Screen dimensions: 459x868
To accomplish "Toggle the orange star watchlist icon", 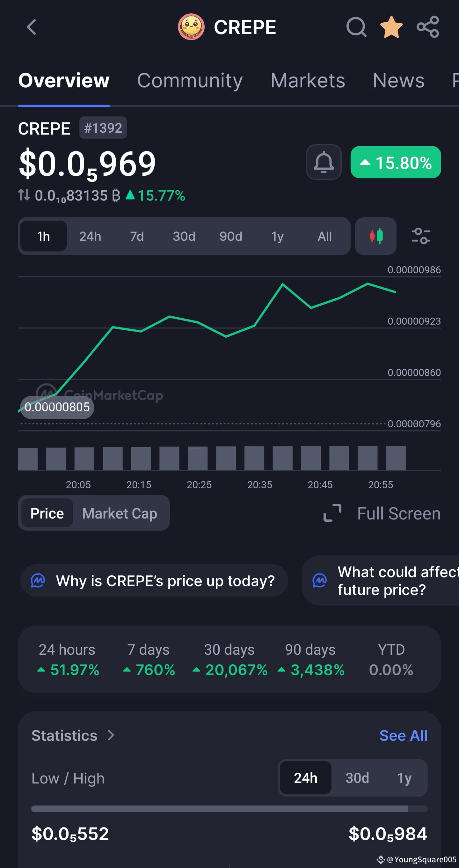I will coord(391,27).
